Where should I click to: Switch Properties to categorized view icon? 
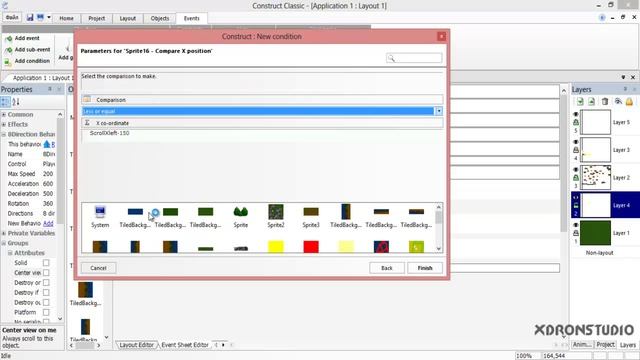(5, 102)
